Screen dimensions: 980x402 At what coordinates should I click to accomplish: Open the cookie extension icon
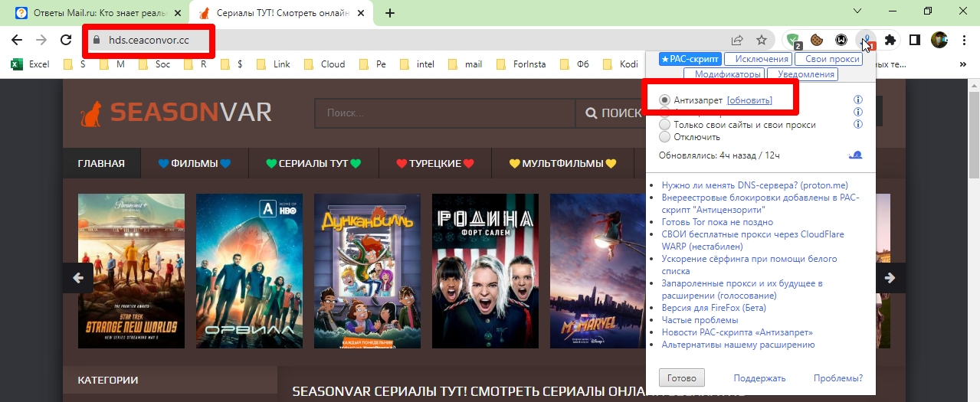click(x=818, y=40)
